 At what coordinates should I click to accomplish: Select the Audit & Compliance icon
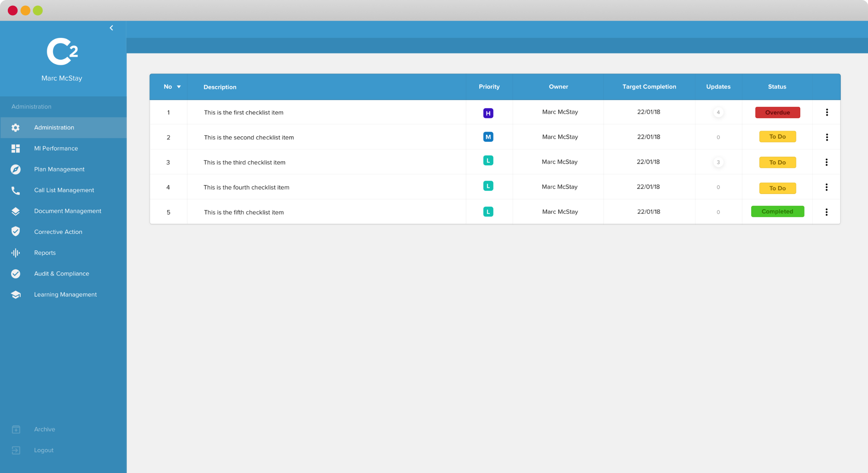[16, 272]
